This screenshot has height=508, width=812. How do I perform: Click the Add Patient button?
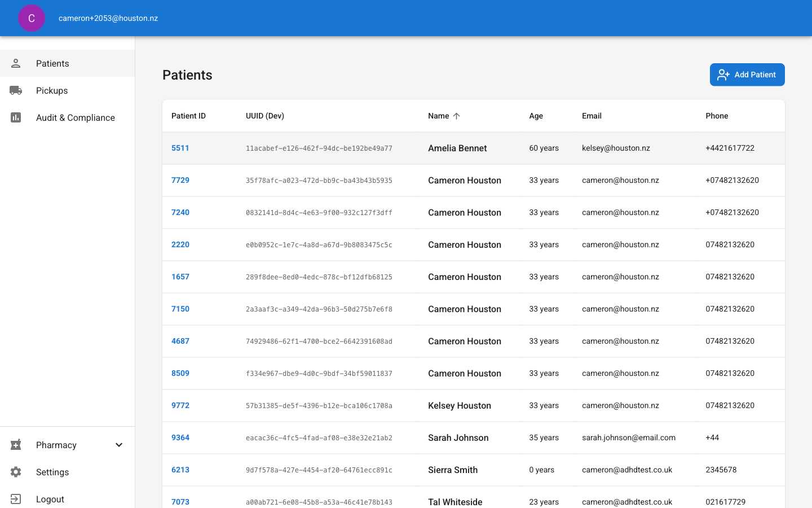(x=747, y=75)
